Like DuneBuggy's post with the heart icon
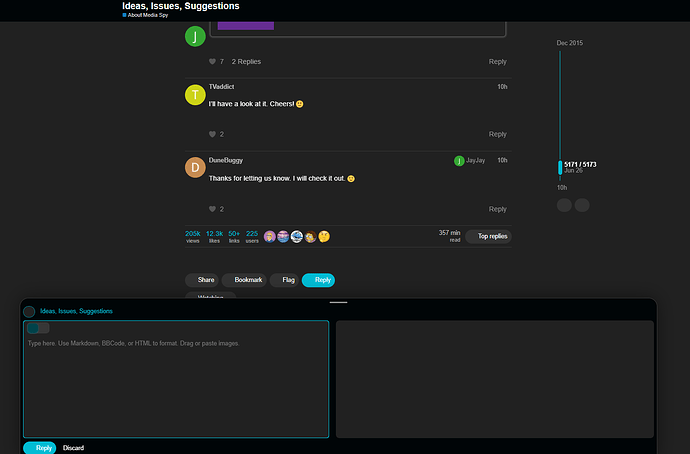Viewport: 690px width, 454px height. click(x=212, y=209)
